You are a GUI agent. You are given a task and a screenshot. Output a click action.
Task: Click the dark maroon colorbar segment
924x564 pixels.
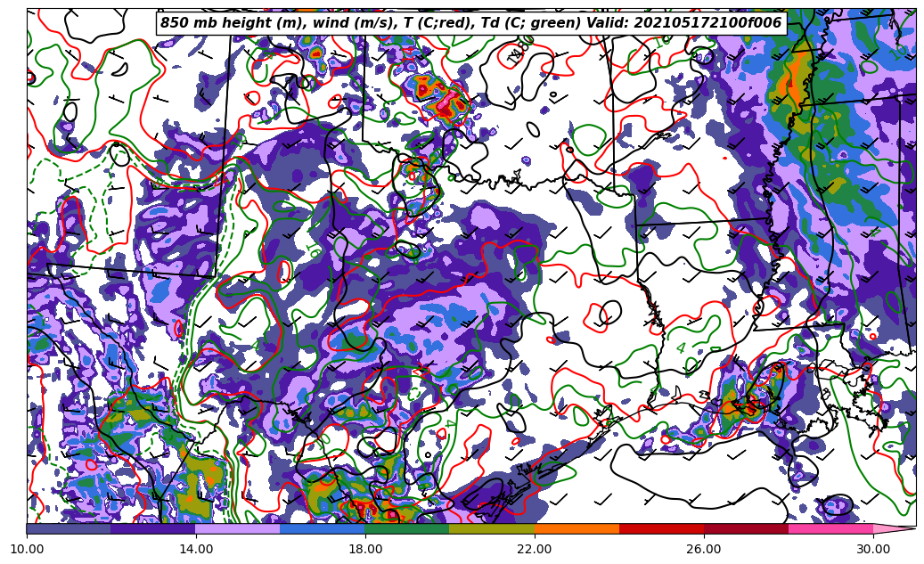click(x=746, y=528)
